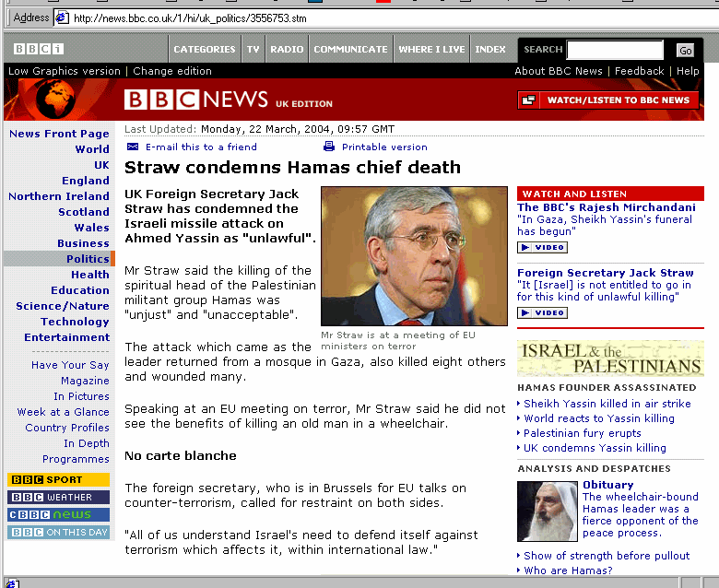This screenshot has width=719, height=588.
Task: Open the UK section in sidebar
Action: tap(101, 165)
